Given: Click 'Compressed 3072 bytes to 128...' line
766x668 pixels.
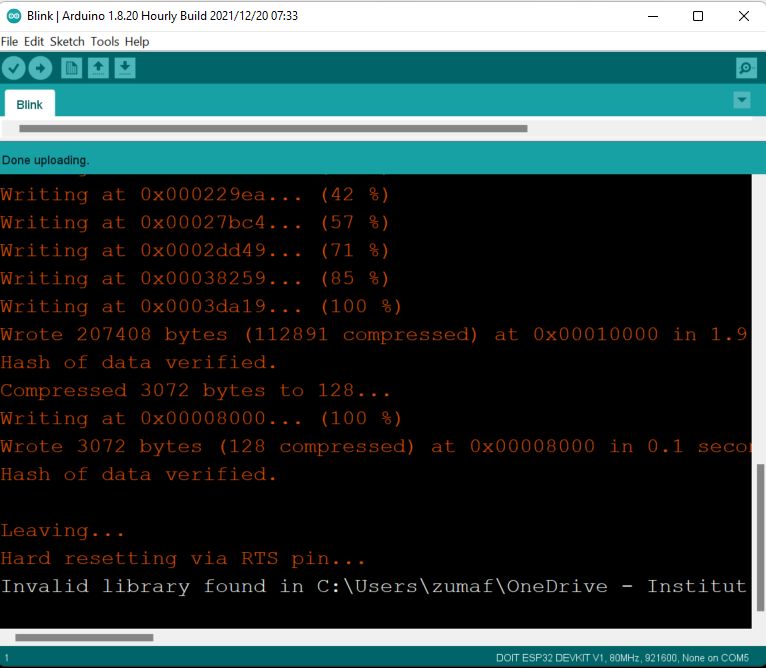Looking at the screenshot, I should tap(195, 391).
